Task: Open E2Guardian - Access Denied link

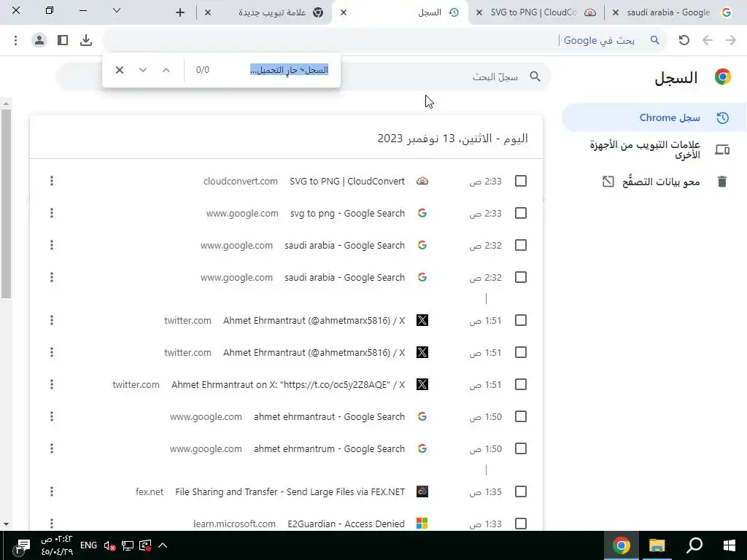Action: click(346, 524)
